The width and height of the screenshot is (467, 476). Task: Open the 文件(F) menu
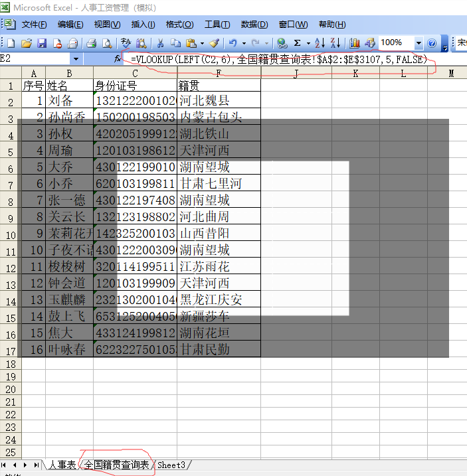coord(34,25)
